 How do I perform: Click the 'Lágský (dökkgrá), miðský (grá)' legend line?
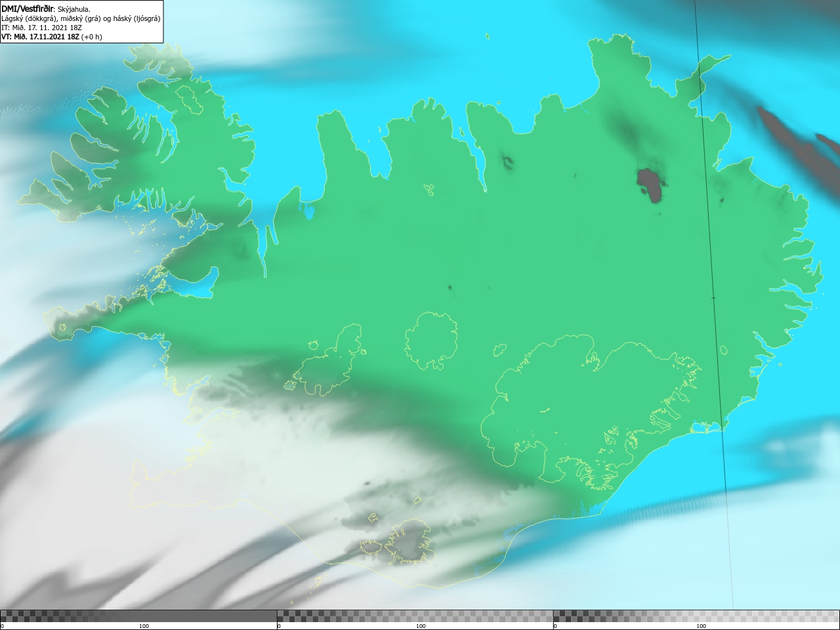pos(81,18)
